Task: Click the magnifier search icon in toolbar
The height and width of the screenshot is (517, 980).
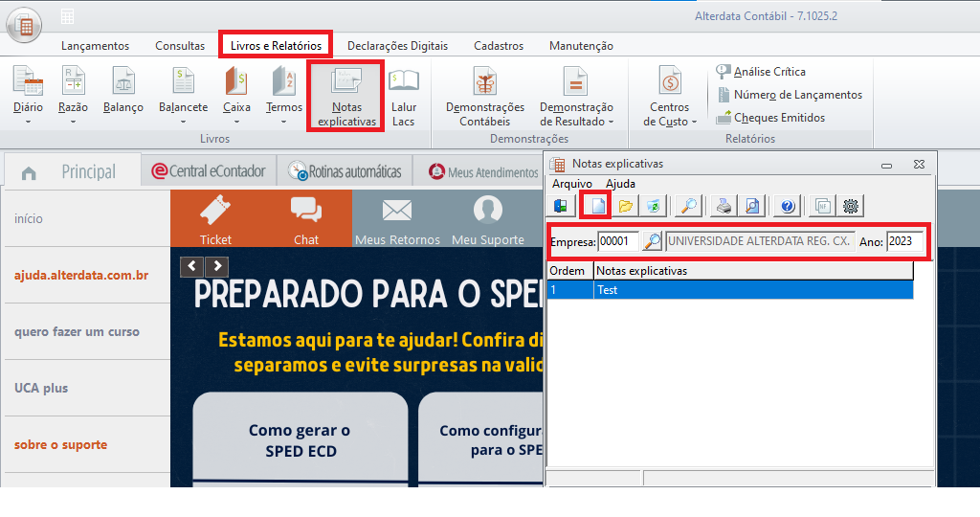Action: [688, 206]
